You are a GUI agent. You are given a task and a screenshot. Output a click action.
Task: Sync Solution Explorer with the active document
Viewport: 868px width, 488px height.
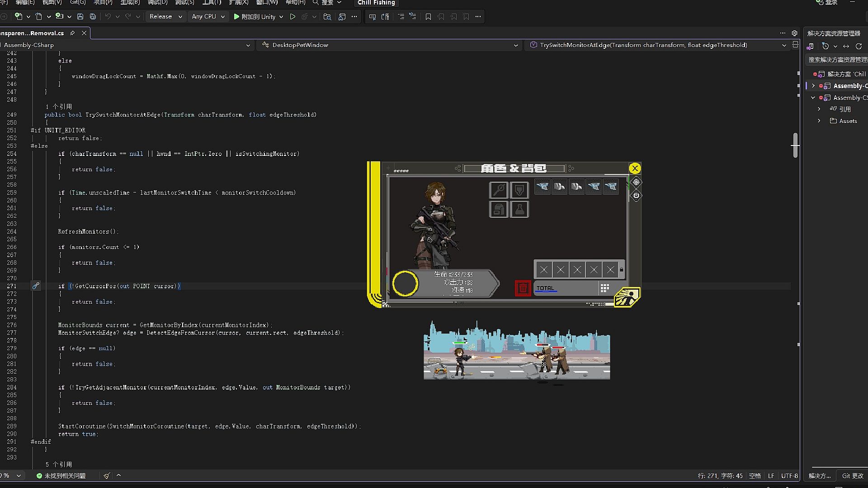(846, 46)
